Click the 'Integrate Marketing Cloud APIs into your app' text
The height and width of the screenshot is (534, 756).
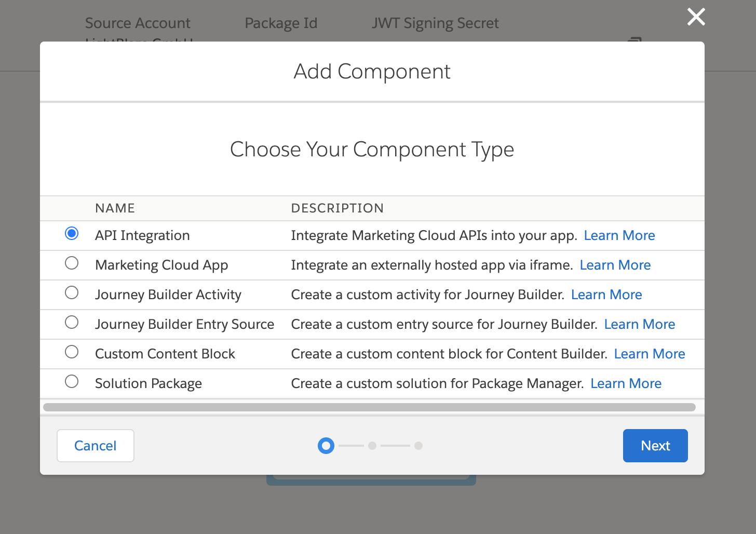[x=434, y=235]
